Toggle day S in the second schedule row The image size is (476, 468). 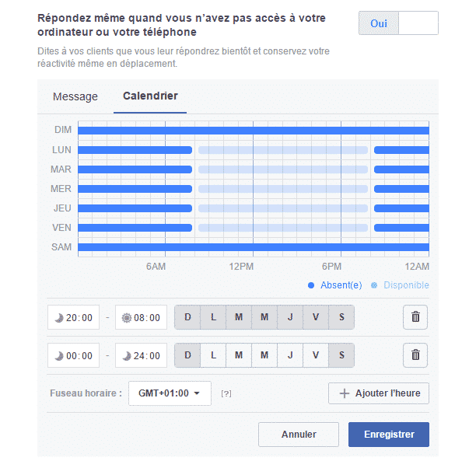341,355
